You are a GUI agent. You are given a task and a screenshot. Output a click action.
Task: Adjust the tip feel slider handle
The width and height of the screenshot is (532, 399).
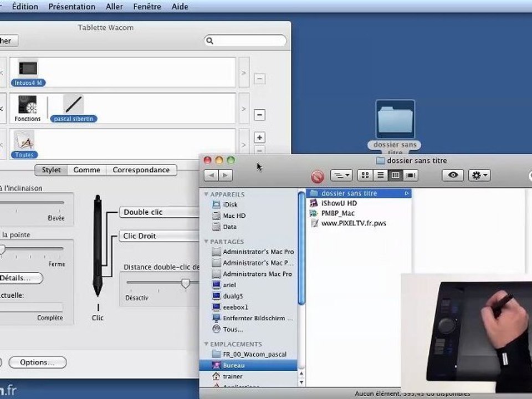point(2,249)
